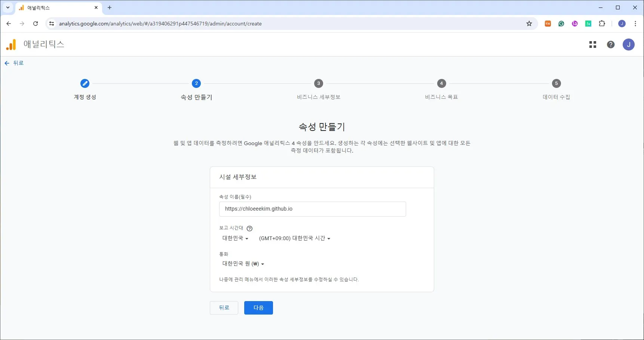This screenshot has width=644, height=340.
Task: Click the Google Analytics logo icon
Action: 11,45
